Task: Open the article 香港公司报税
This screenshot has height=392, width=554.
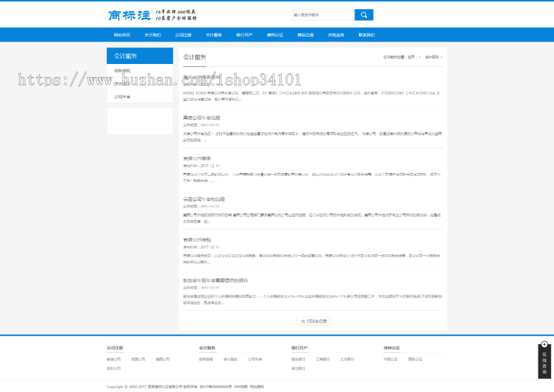Action: [x=197, y=240]
